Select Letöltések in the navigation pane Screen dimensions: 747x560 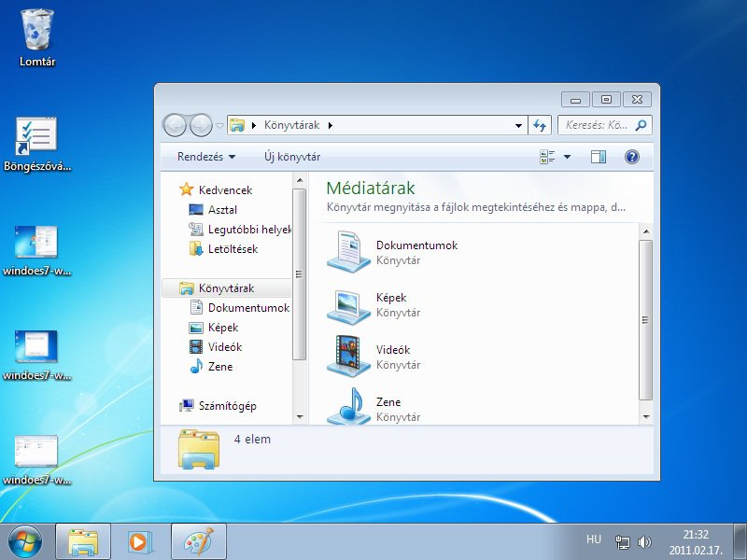coord(233,249)
